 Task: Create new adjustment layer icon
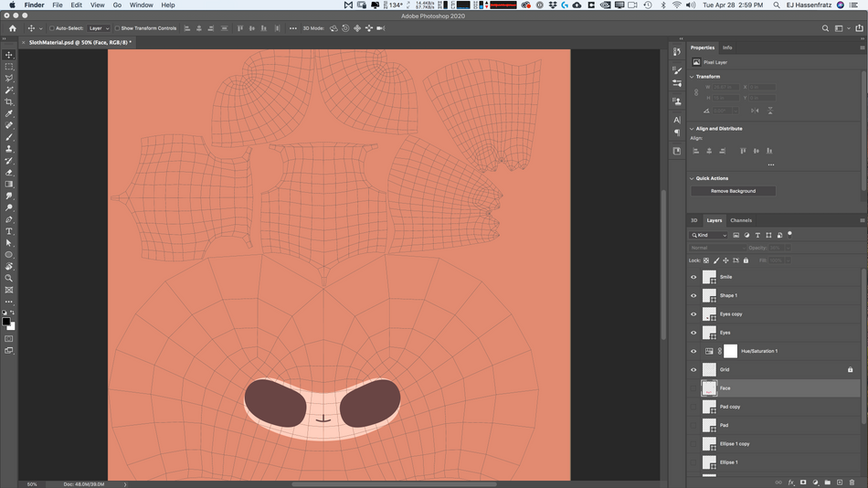point(815,483)
